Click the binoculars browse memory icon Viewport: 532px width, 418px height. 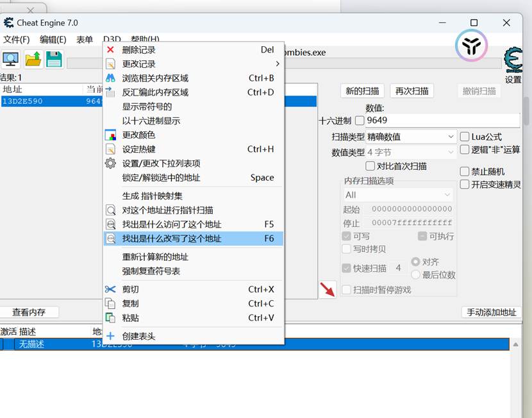tap(110, 78)
